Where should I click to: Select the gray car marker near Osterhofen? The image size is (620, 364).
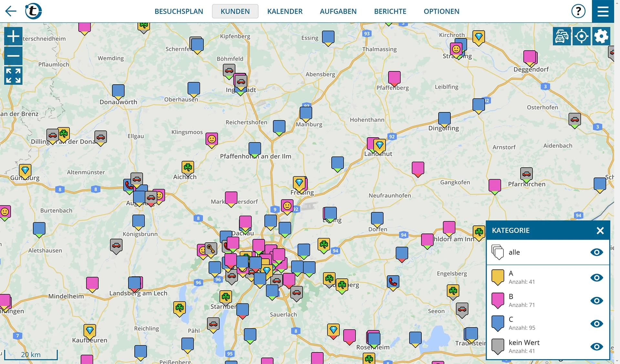(x=575, y=121)
